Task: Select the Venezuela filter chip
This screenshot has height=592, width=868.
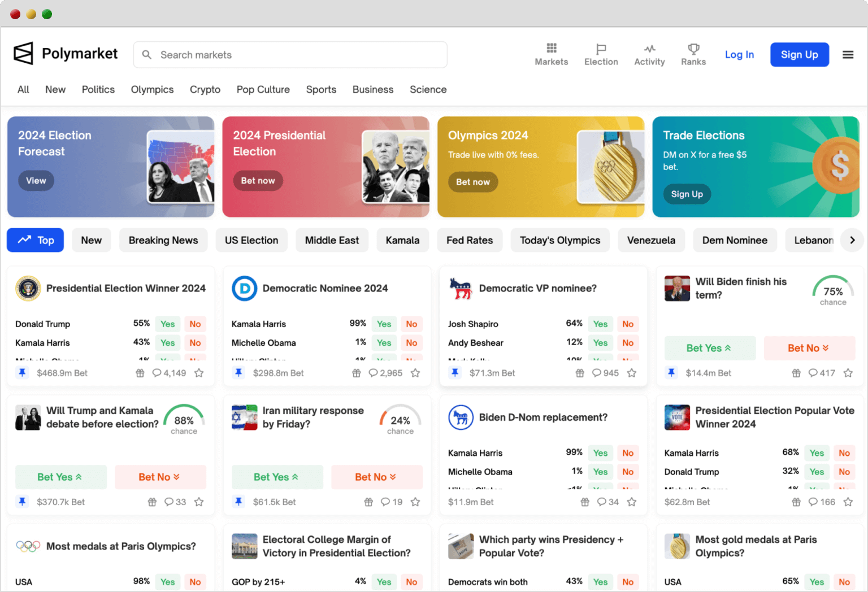Action: (651, 240)
